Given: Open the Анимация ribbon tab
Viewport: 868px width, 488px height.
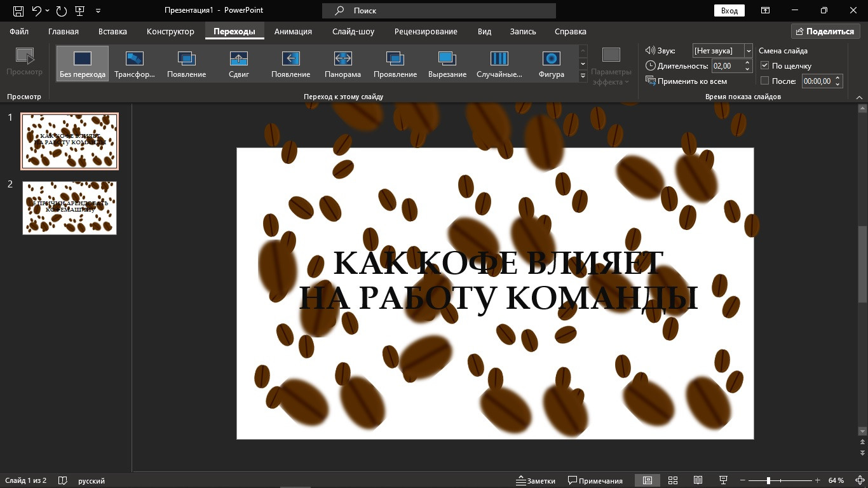Looking at the screenshot, I should pyautogui.click(x=293, y=32).
